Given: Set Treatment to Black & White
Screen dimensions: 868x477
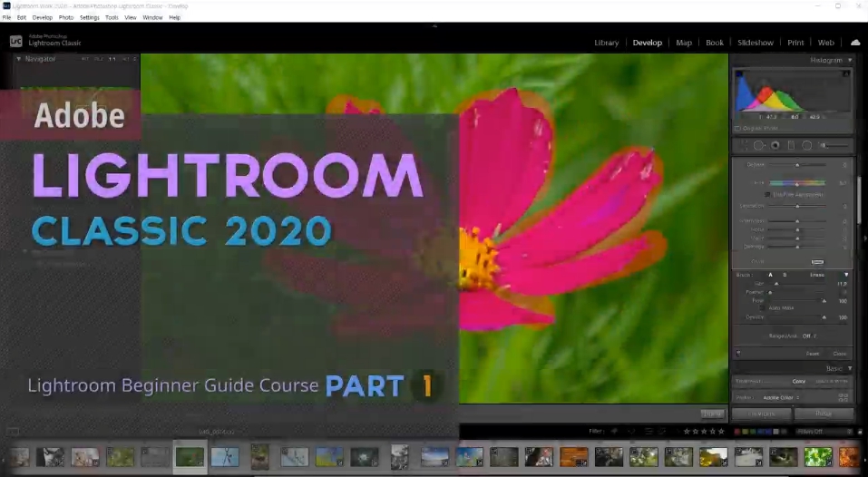Looking at the screenshot, I should coord(832,381).
